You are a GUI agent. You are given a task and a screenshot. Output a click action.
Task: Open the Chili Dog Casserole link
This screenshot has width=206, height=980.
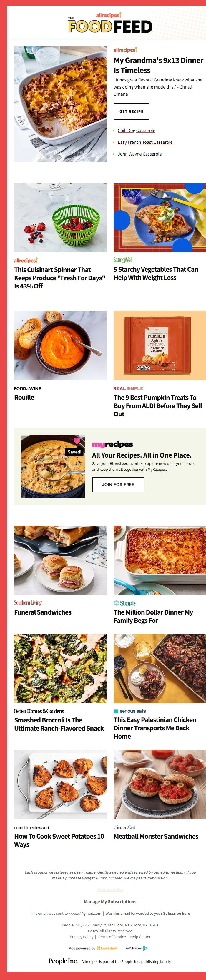coord(136,131)
